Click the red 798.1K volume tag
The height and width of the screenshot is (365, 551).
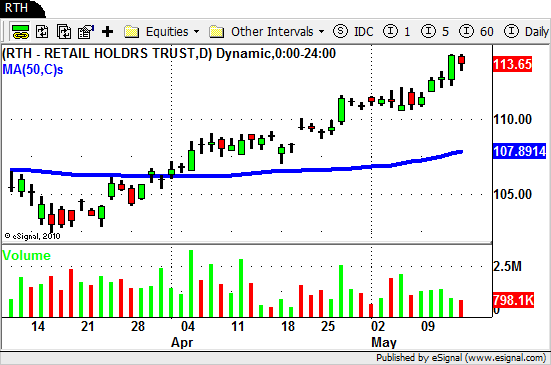tap(513, 300)
